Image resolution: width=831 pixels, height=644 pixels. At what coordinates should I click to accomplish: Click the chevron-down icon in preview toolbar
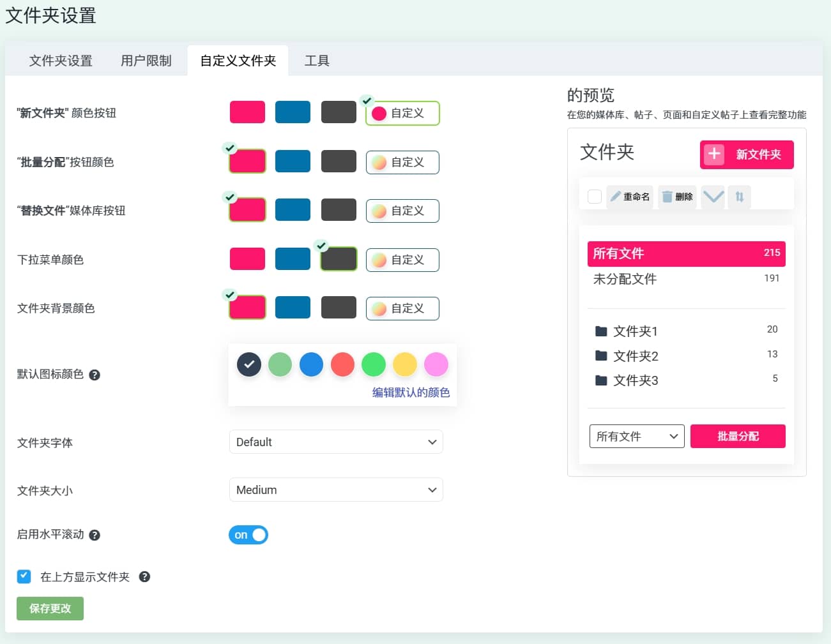click(x=713, y=197)
